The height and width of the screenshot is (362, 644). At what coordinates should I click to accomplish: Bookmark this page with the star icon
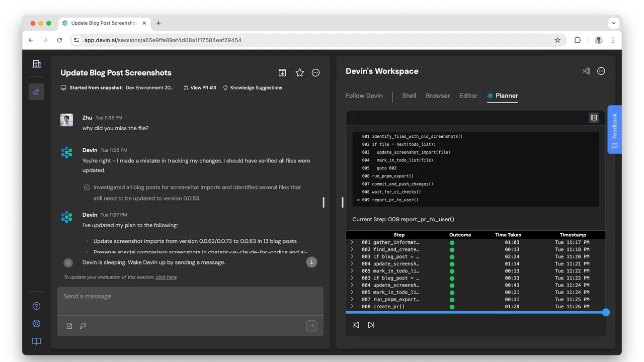coord(557,40)
